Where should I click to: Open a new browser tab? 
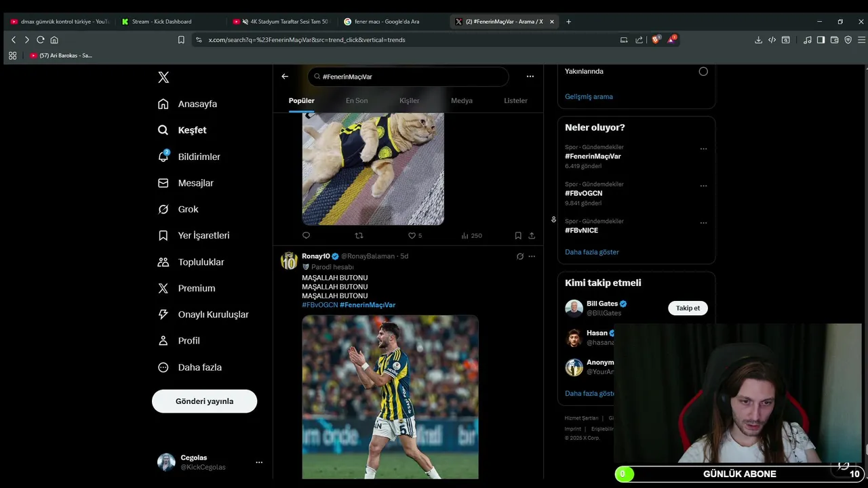pyautogui.click(x=568, y=22)
